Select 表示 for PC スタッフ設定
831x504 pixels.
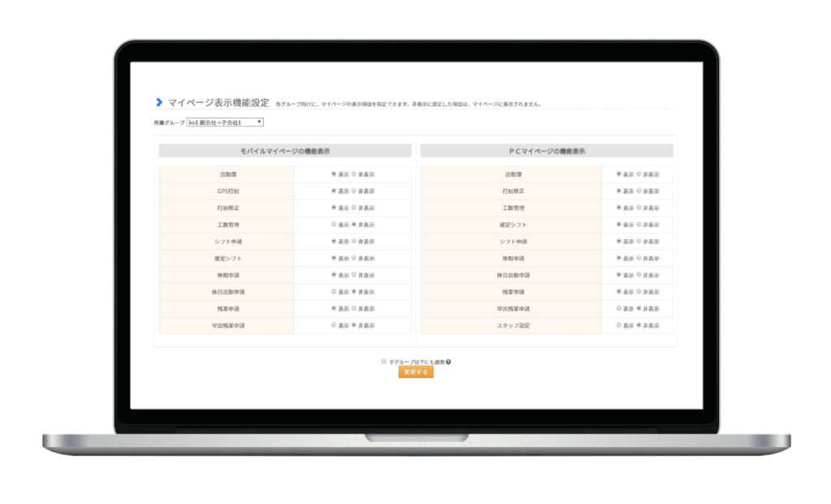(x=619, y=325)
